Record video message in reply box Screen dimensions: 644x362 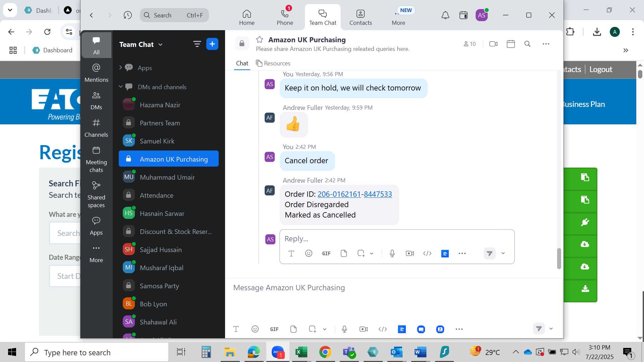(410, 253)
